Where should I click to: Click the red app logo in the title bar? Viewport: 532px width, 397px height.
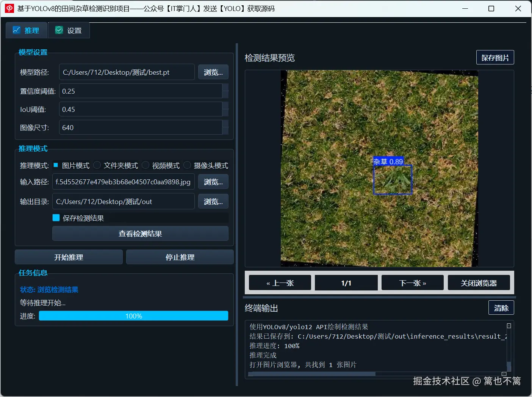(x=9, y=8)
